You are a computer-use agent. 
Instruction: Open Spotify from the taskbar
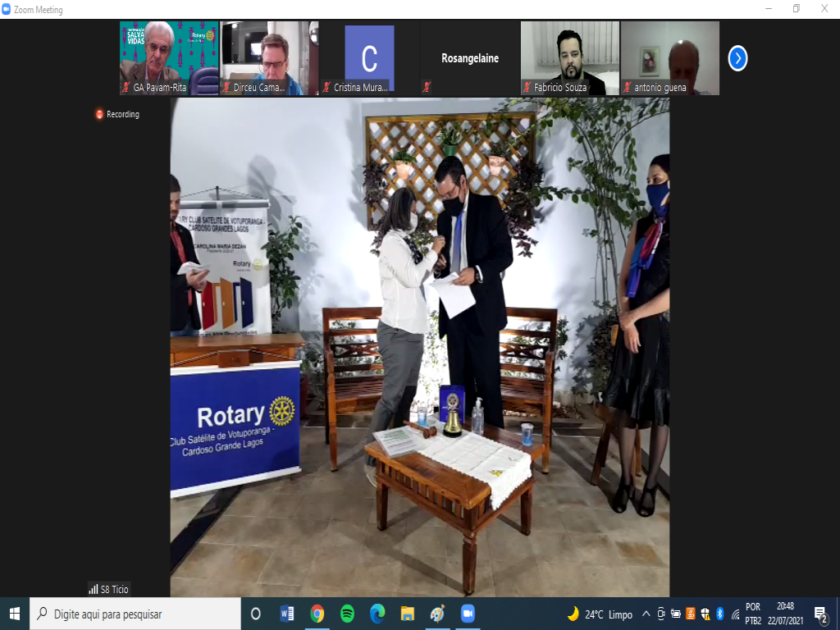[347, 614]
